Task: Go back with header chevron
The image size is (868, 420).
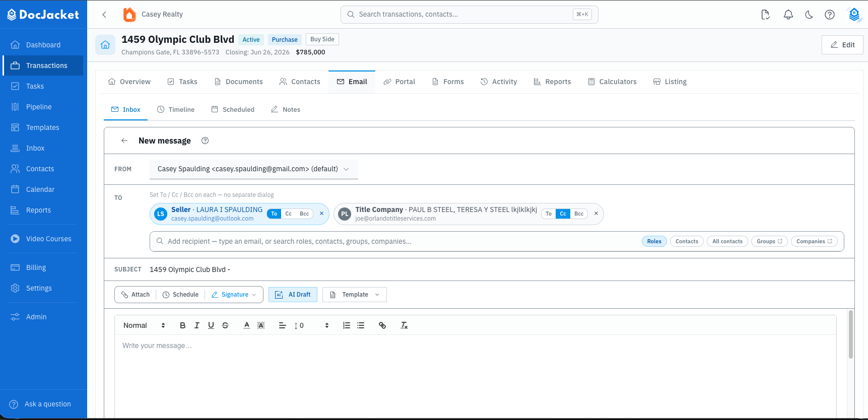Action: (x=104, y=15)
